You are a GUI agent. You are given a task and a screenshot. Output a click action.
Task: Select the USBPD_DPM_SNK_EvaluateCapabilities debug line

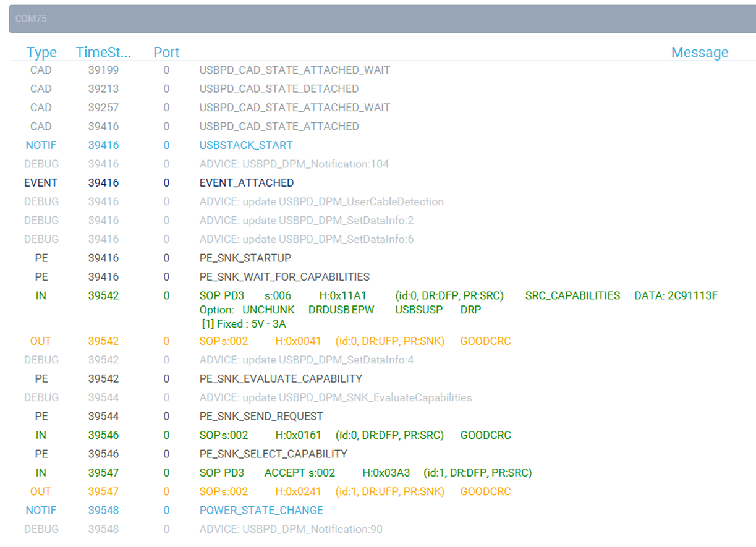tap(336, 397)
